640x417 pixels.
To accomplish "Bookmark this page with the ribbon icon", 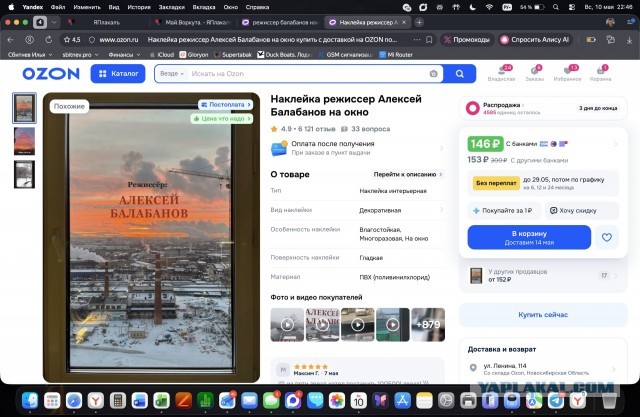I will click(429, 40).
